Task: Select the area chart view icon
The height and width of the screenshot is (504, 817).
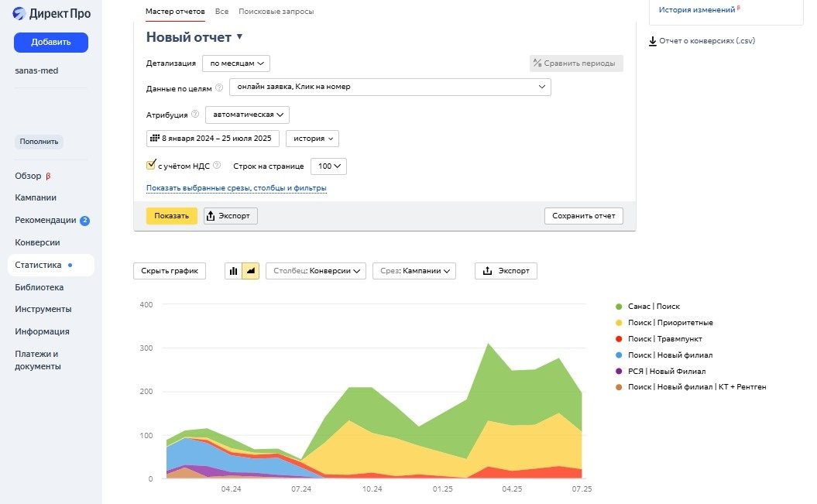Action: (x=250, y=271)
